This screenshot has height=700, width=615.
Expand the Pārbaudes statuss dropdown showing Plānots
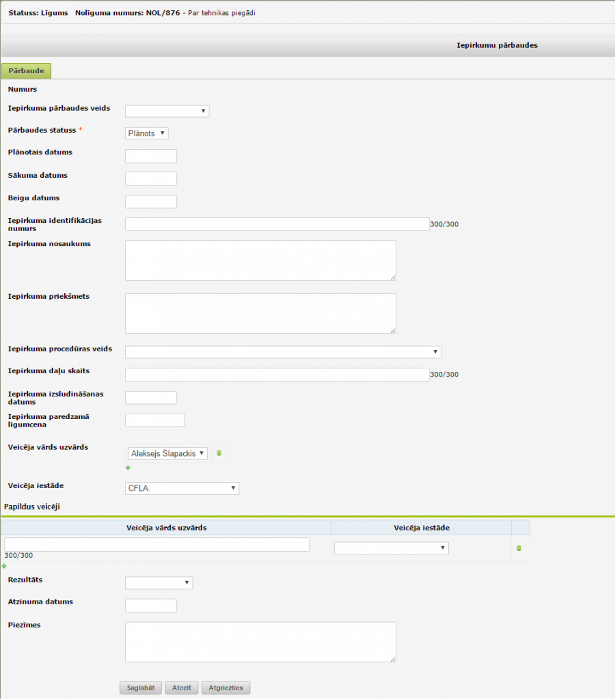pyautogui.click(x=147, y=133)
